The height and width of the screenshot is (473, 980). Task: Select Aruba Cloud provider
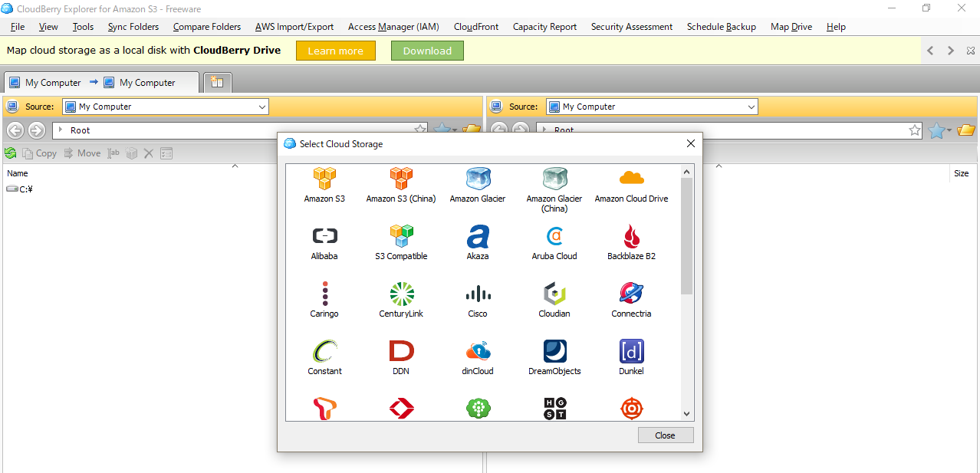[554, 242]
